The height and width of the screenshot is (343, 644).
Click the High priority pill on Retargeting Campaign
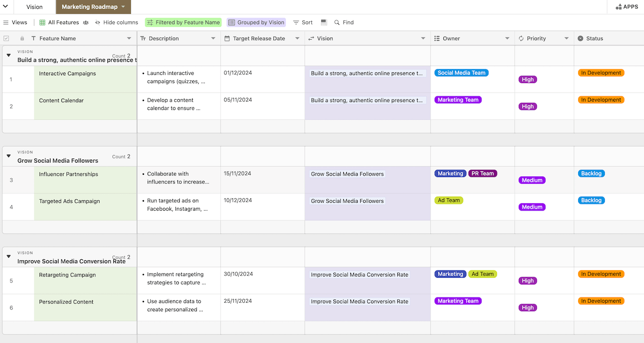tap(527, 281)
